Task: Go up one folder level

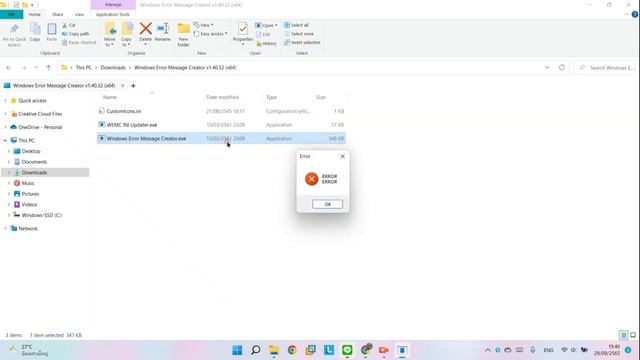Action: pos(48,67)
